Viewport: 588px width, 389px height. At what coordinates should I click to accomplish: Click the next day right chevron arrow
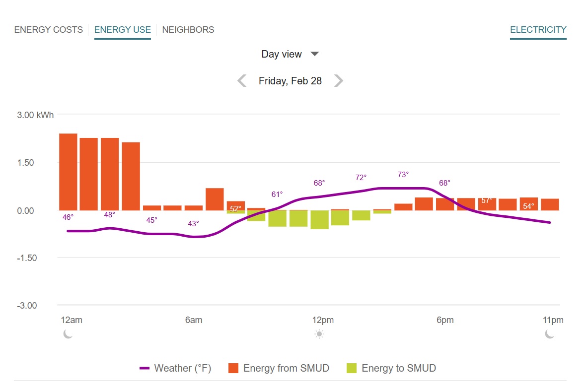(338, 81)
